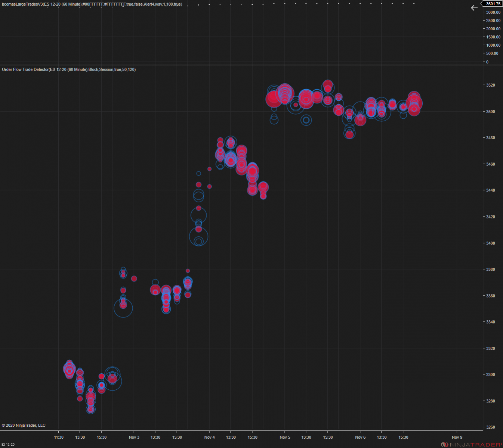Click the 3440 price axis label

tap(491, 190)
